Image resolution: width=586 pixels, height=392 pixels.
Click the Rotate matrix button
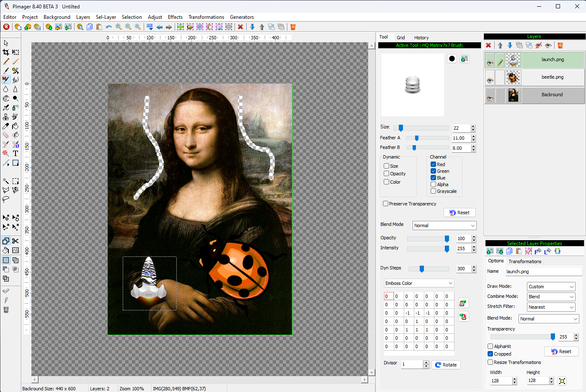(446, 365)
